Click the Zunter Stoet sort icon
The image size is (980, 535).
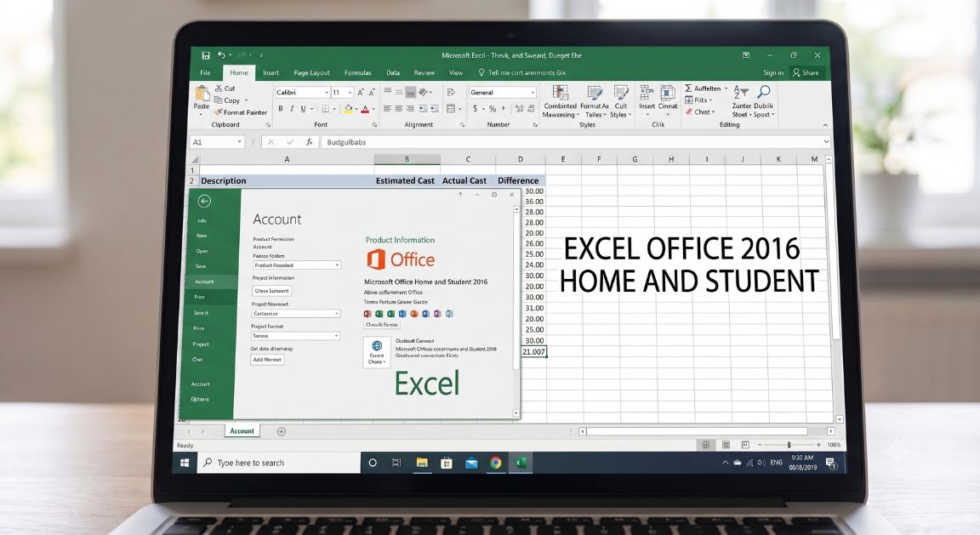tap(741, 92)
